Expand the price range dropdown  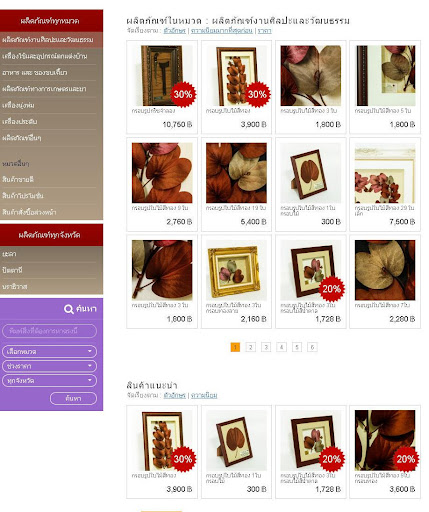[49, 366]
